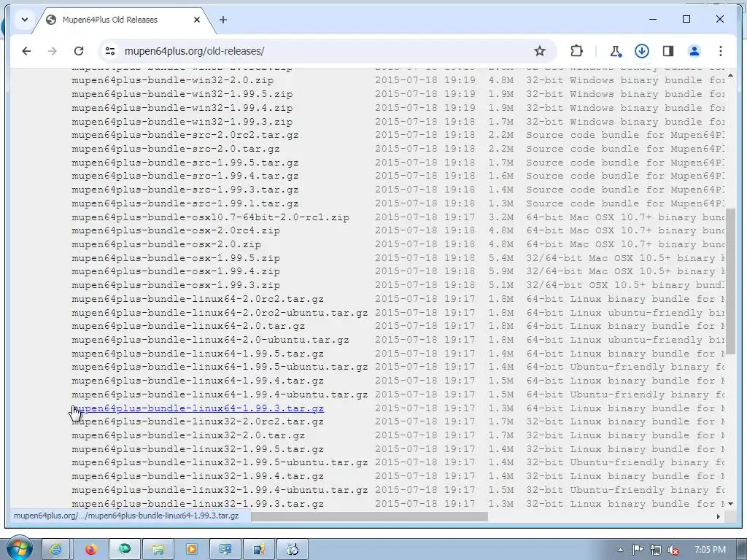Click mupen64plus-bundle-osx10.7-64bit-2.0-rc1.zip
The width and height of the screenshot is (747, 560).
pos(210,217)
